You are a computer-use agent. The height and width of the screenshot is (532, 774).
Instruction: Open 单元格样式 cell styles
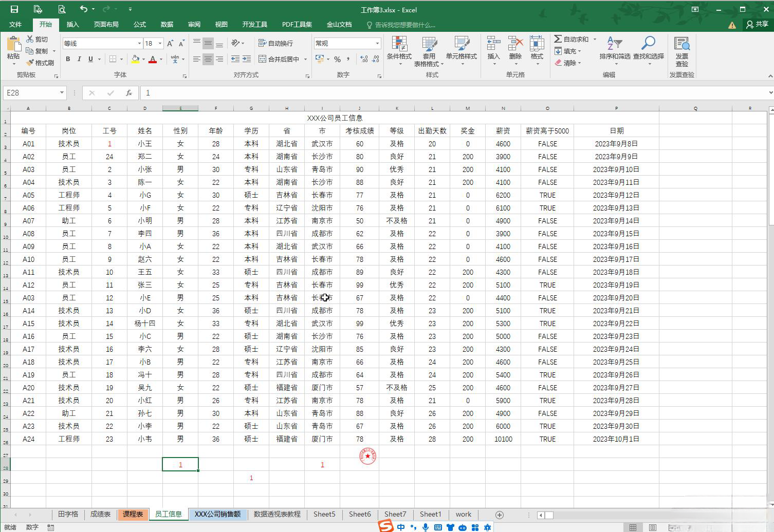pos(462,51)
